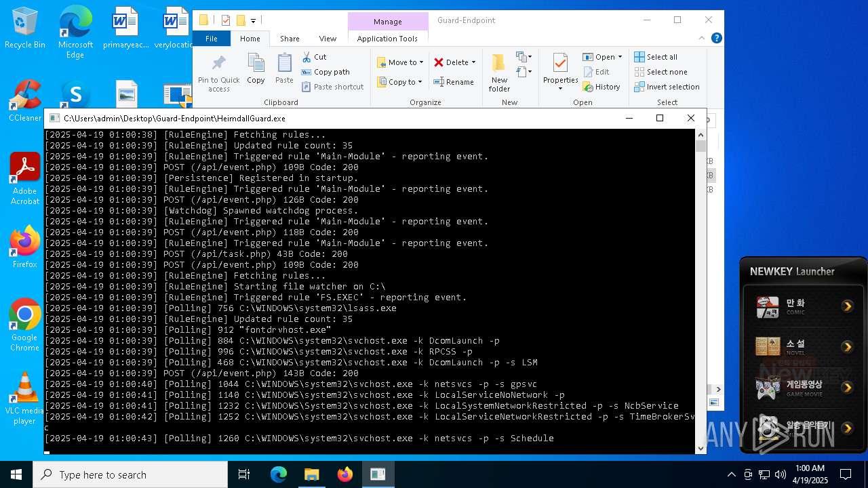868x488 pixels.
Task: Open Firefox from the taskbar
Action: pyautogui.click(x=344, y=474)
